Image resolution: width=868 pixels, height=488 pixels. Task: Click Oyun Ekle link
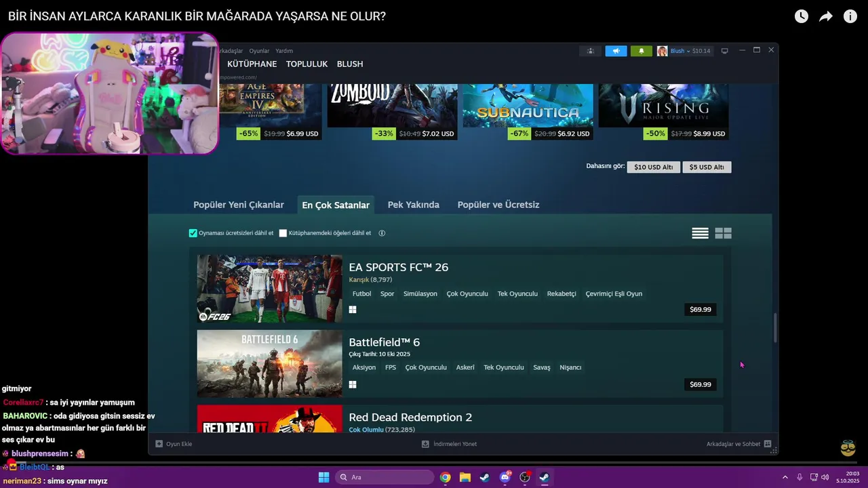coord(179,444)
